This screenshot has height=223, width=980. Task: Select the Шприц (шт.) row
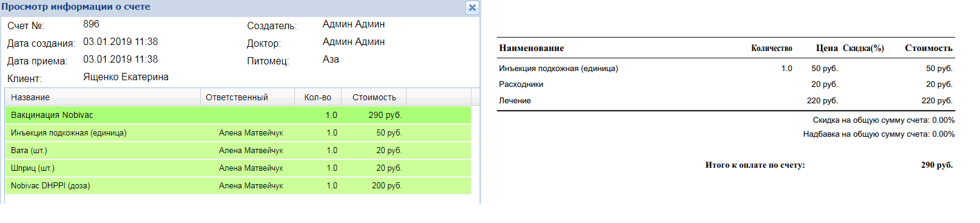238,168
